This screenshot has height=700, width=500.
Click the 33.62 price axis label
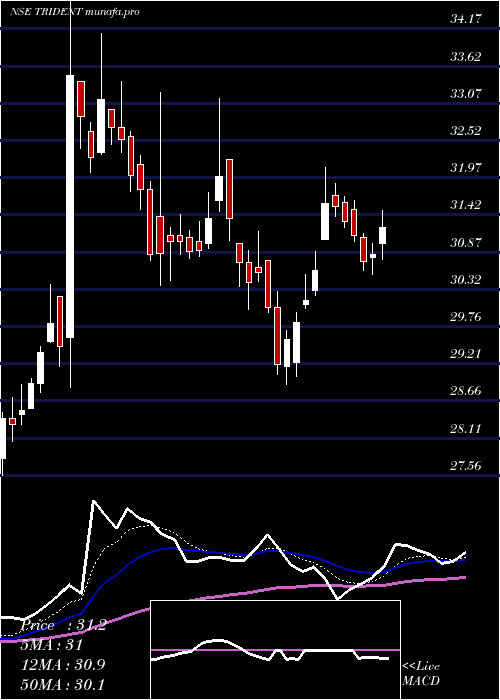(x=466, y=57)
